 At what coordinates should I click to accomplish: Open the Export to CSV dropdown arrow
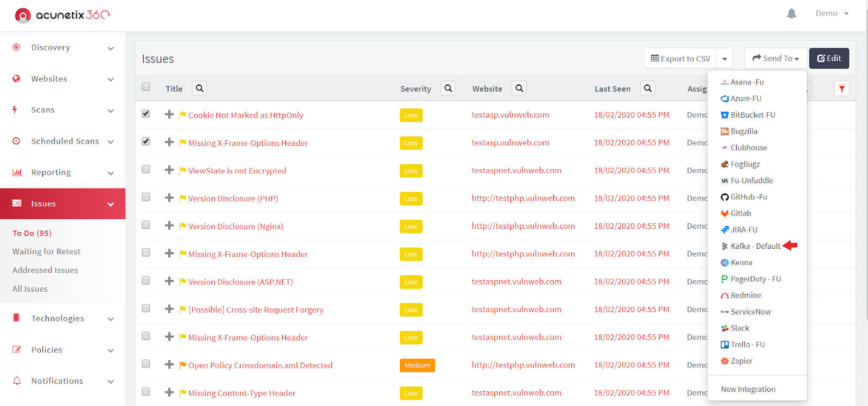tap(724, 59)
